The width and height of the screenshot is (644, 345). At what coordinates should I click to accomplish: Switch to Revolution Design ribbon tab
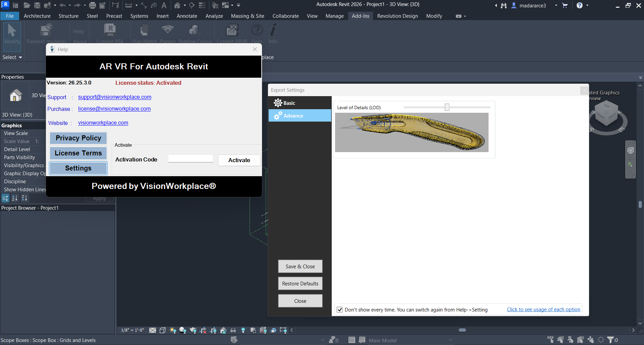(397, 16)
